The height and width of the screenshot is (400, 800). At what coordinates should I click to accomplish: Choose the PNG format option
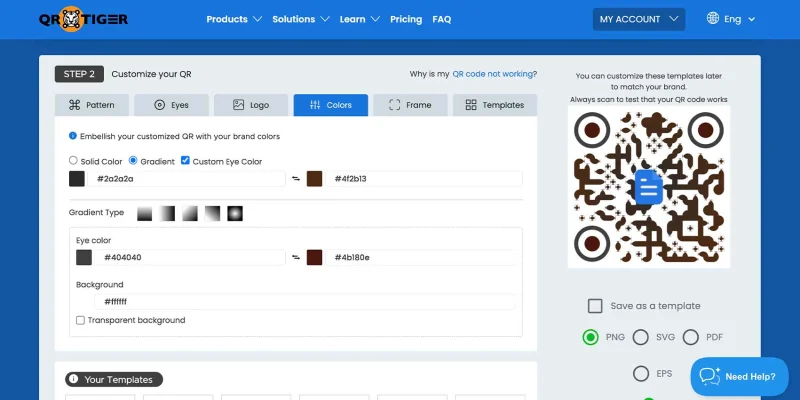(591, 337)
